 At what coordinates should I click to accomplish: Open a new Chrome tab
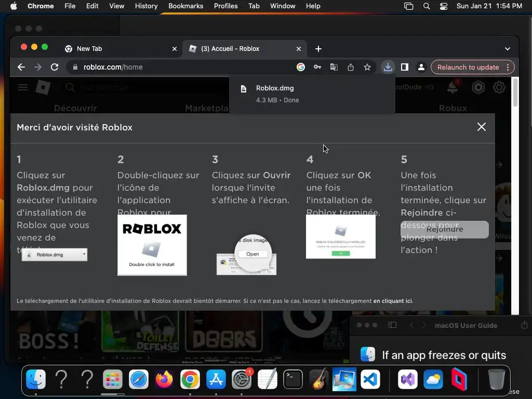point(318,49)
